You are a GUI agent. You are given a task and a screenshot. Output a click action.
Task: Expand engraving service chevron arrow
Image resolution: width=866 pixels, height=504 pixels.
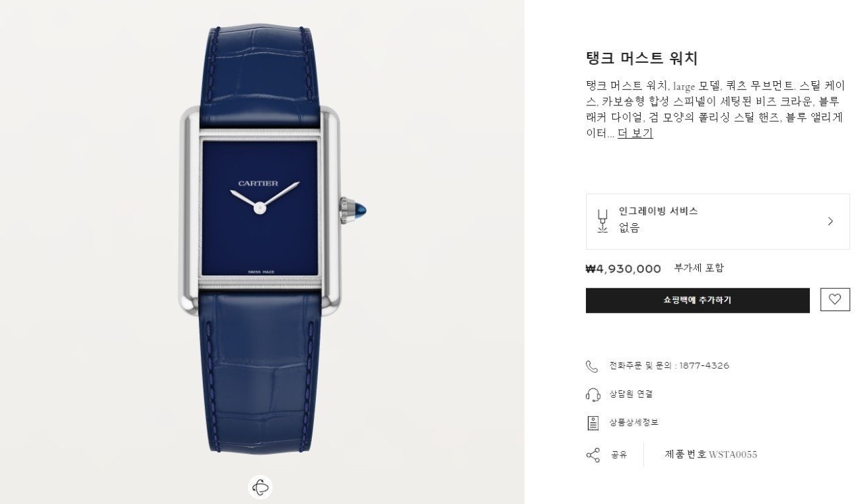click(x=831, y=221)
